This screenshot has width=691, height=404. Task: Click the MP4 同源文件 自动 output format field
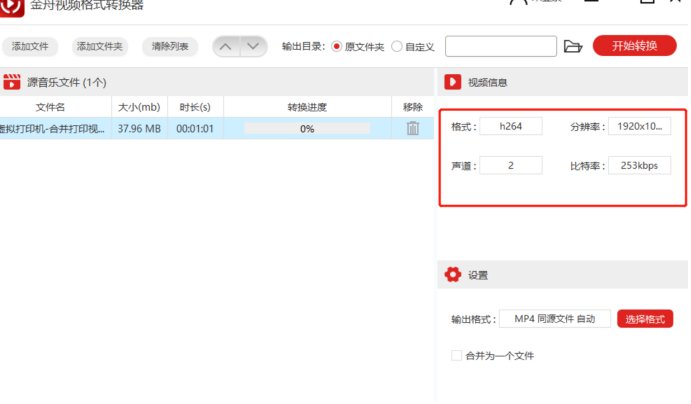(x=555, y=319)
